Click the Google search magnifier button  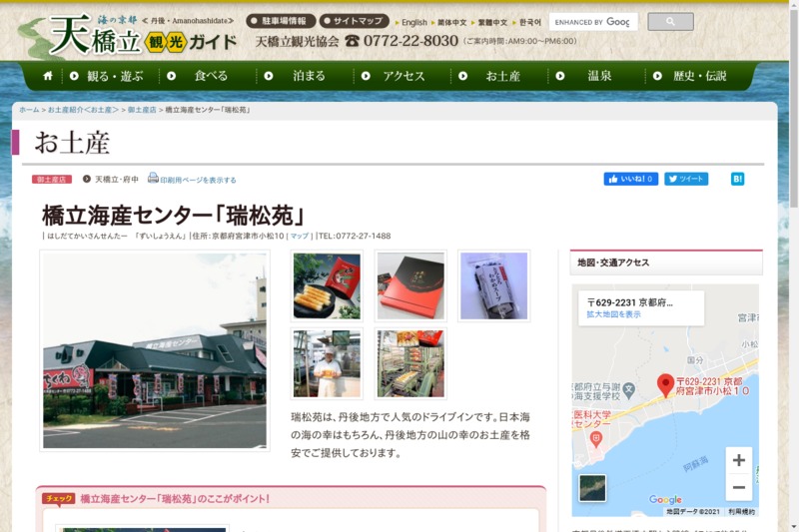click(670, 21)
